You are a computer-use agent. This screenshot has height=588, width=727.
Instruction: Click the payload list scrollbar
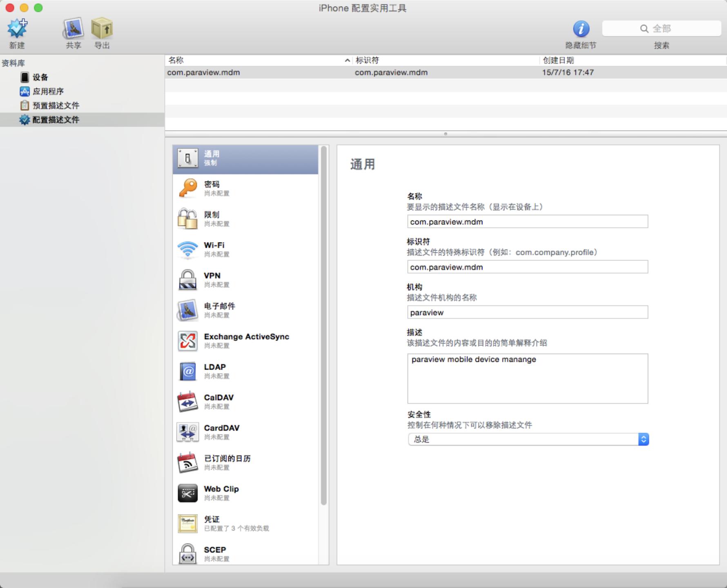pyautogui.click(x=324, y=327)
